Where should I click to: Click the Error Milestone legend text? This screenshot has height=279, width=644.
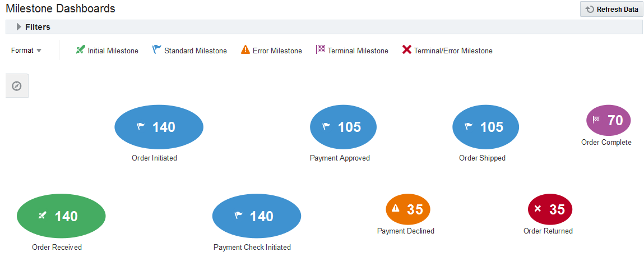click(x=277, y=51)
